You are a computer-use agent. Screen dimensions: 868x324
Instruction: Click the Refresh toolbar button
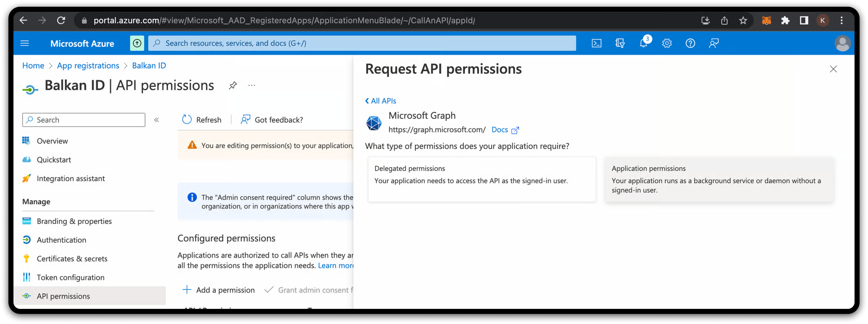pos(201,120)
